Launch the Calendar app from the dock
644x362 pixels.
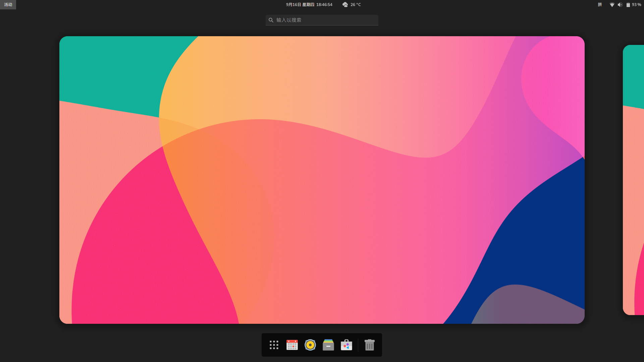click(292, 345)
